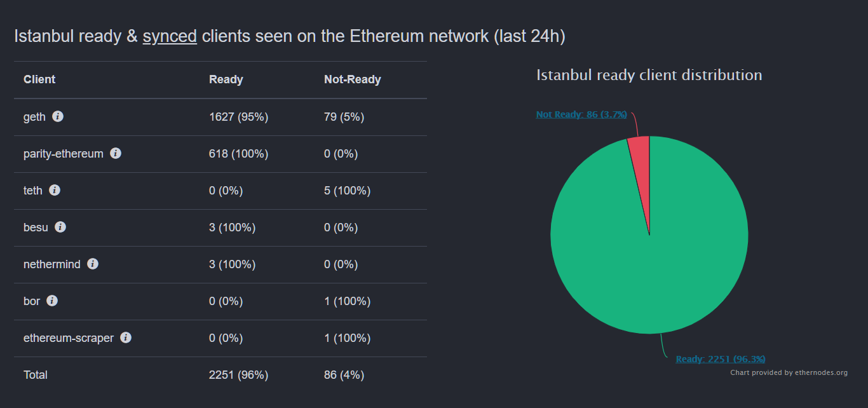Click the "Ready" column header
This screenshot has height=408, width=868.
click(226, 79)
